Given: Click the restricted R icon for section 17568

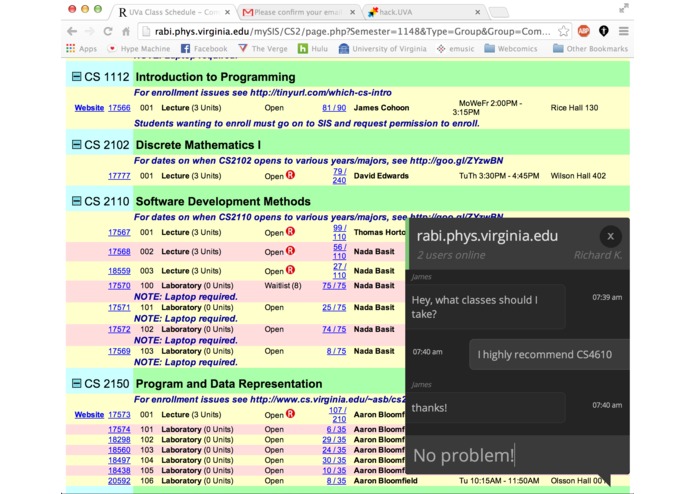Looking at the screenshot, I should pos(290,251).
